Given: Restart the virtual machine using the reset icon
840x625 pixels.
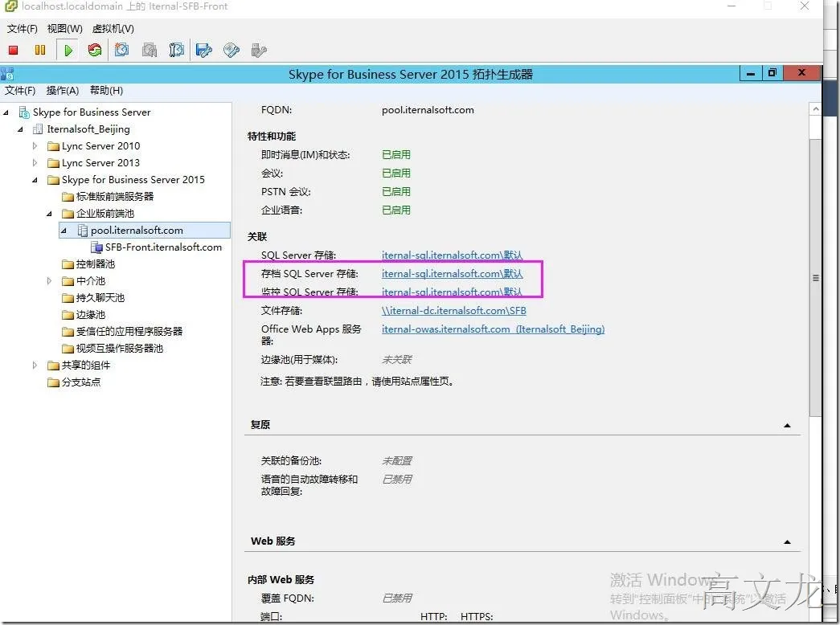Looking at the screenshot, I should 95,51.
